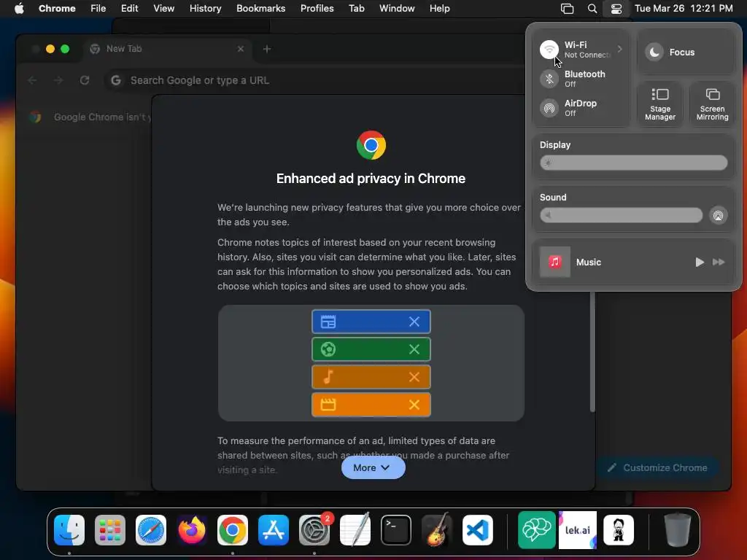Open Launchpad from the Dock

110,530
